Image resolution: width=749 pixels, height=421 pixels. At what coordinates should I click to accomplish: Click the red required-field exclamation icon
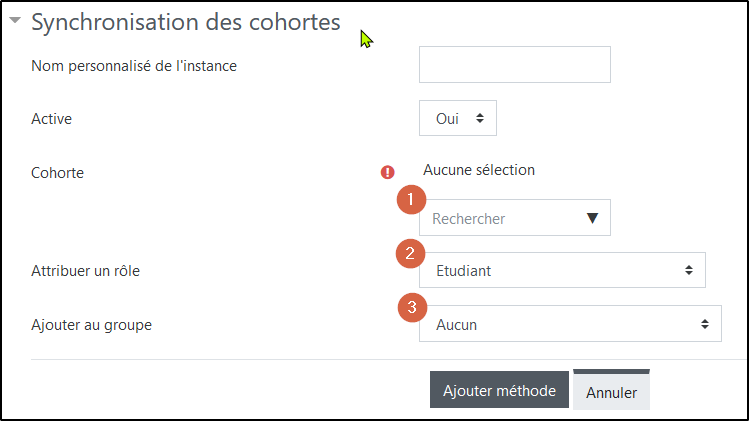[388, 172]
